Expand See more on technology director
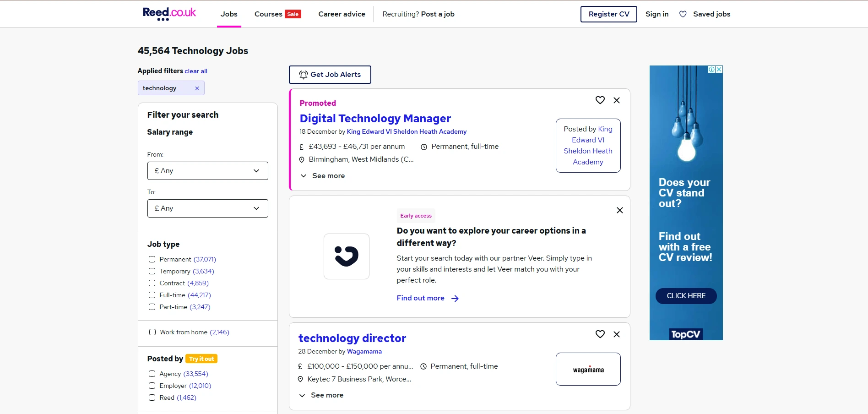868x414 pixels. (321, 395)
